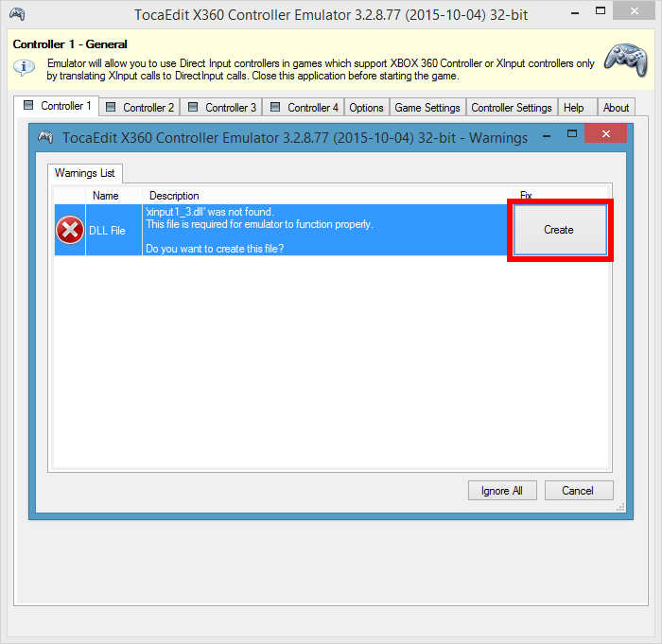
Task: Open the Controller Settings tab
Action: 512,107
